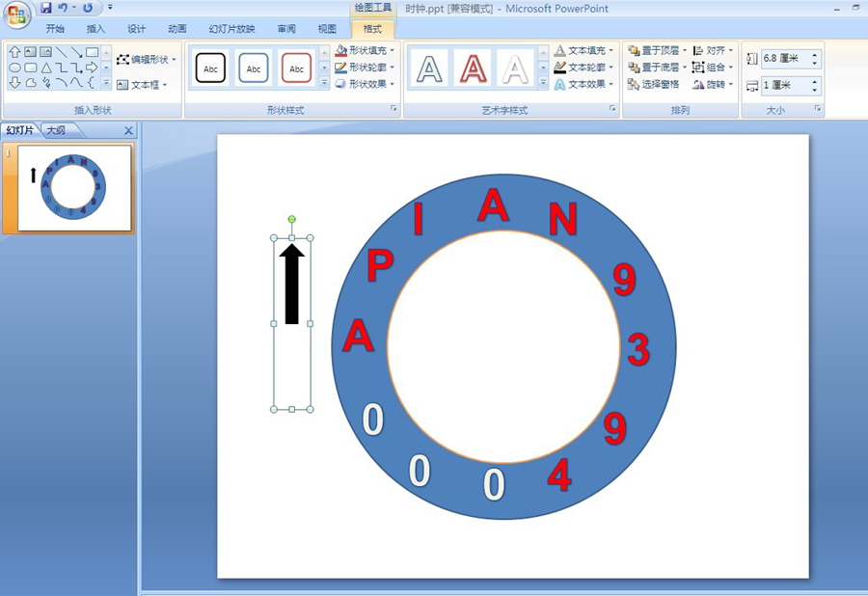
Task: Open the 文本框 dropdown
Action: 143,85
